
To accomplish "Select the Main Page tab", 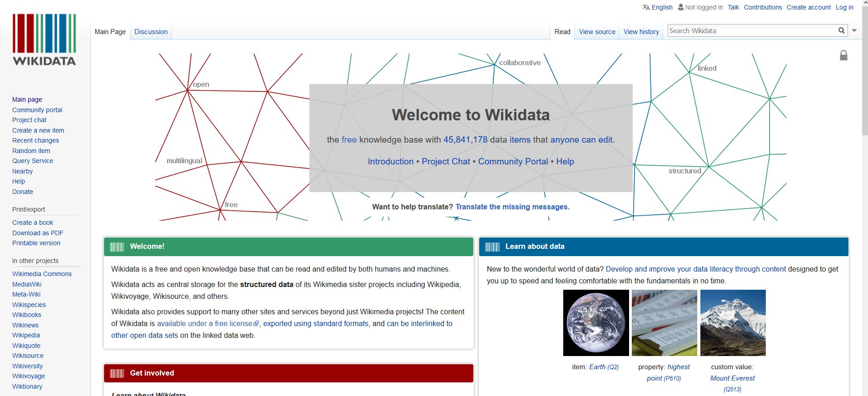I will (110, 32).
